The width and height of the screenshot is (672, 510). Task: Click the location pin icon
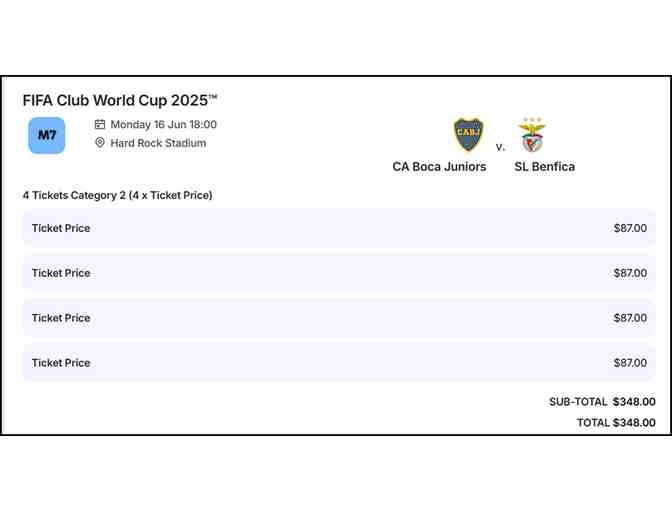coord(100,143)
